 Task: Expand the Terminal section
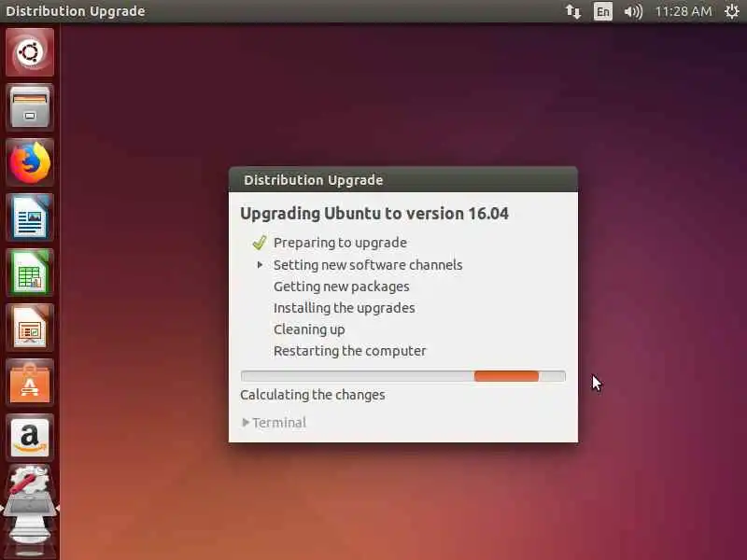pos(275,423)
